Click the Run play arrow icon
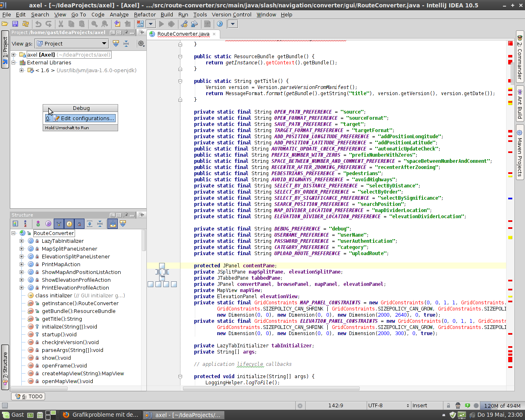The width and height of the screenshot is (525, 420). (x=161, y=24)
